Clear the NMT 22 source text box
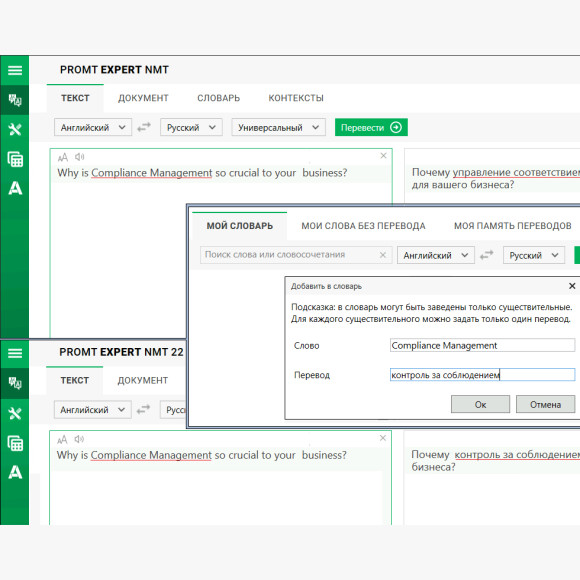This screenshot has width=580, height=580. [383, 438]
